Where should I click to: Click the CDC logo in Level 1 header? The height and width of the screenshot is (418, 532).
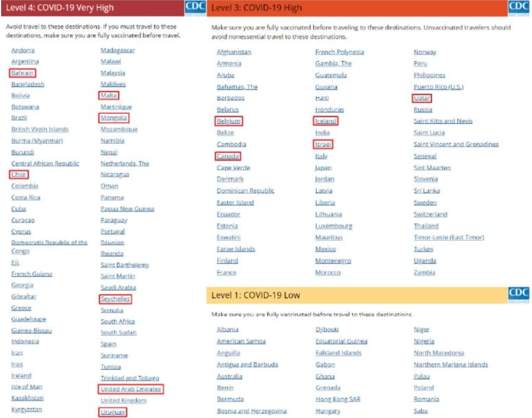pos(519,294)
